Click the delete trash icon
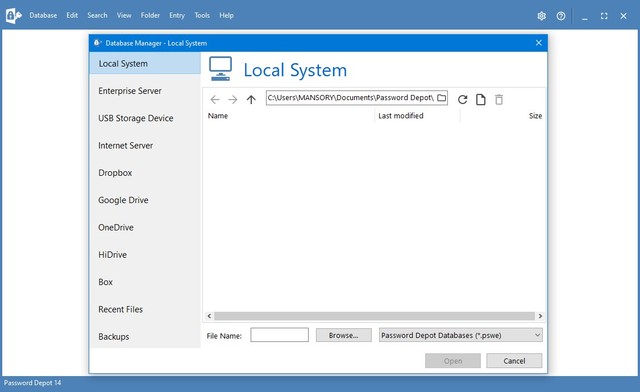The height and width of the screenshot is (392, 640). pyautogui.click(x=499, y=99)
